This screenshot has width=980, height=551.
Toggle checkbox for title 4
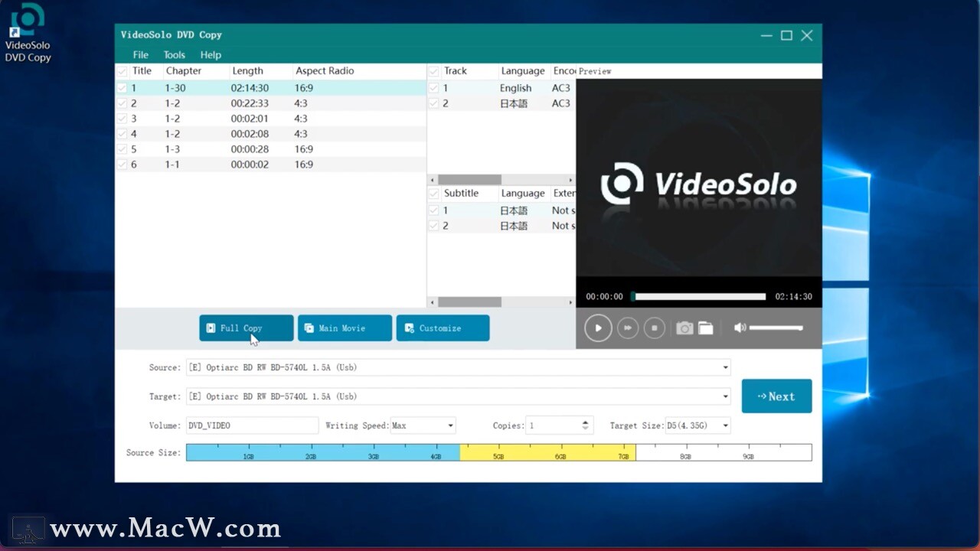click(x=122, y=134)
